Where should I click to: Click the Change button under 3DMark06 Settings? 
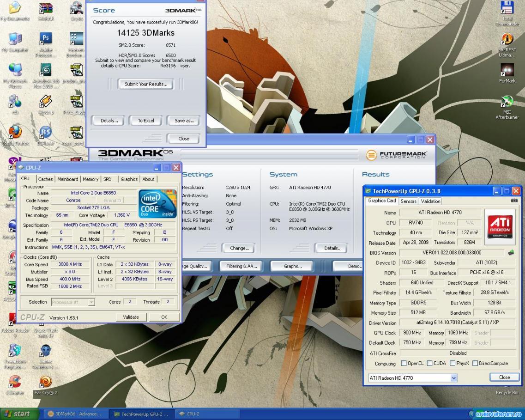click(239, 248)
